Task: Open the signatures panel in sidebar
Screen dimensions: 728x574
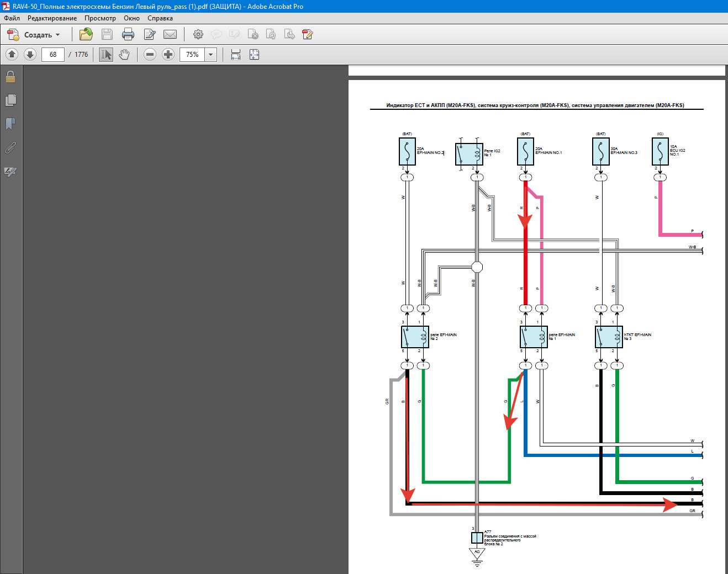Action: (x=10, y=171)
